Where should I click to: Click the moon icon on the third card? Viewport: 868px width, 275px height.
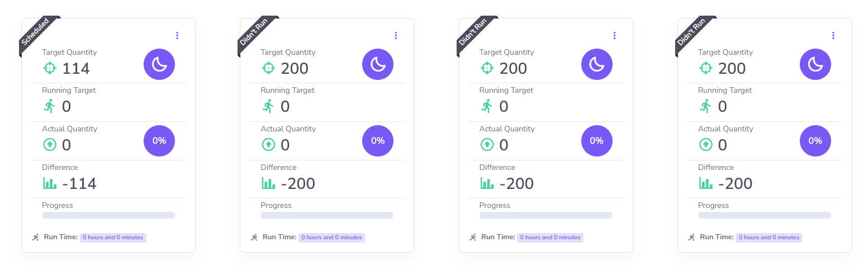pyautogui.click(x=596, y=64)
